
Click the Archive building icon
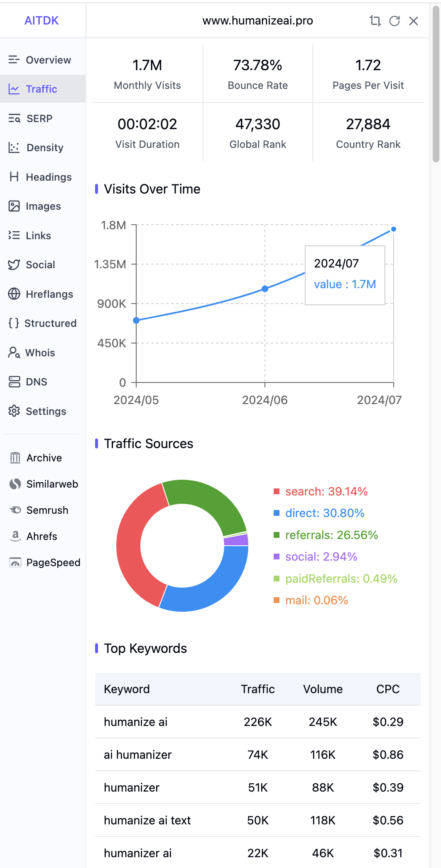(x=15, y=458)
